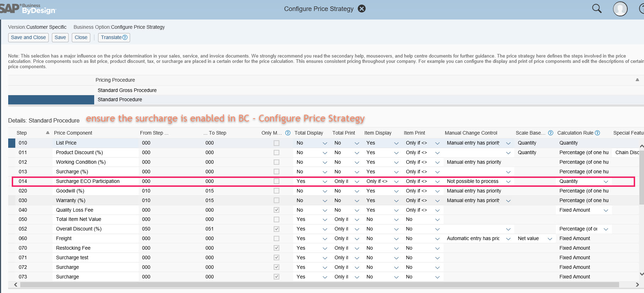Click Net value scale base cell
644x293 pixels.
(x=528, y=238)
